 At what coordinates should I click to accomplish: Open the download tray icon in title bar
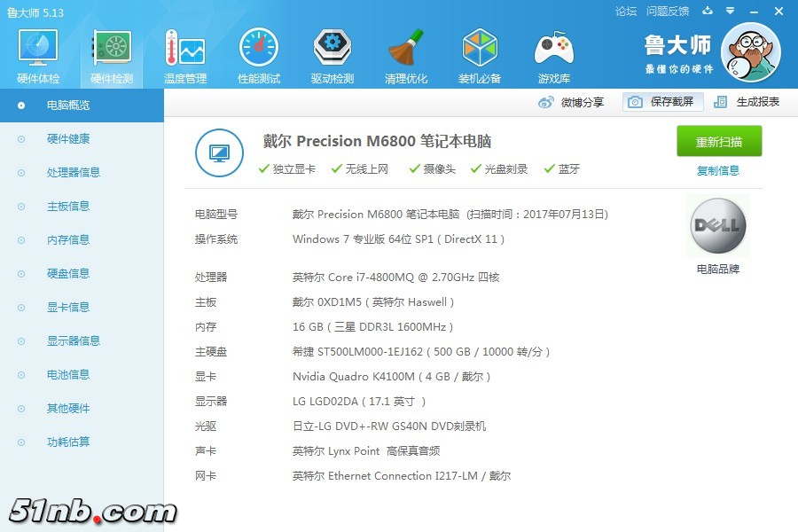(x=708, y=11)
